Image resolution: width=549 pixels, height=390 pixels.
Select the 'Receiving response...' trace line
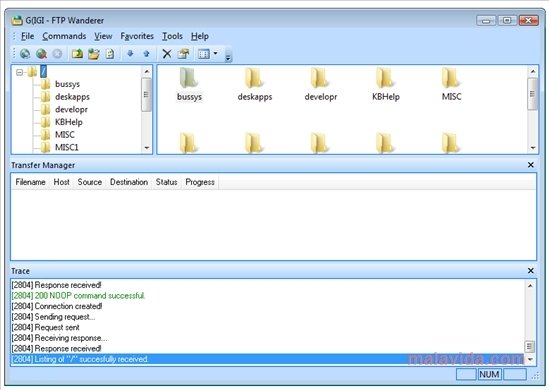tap(59, 338)
